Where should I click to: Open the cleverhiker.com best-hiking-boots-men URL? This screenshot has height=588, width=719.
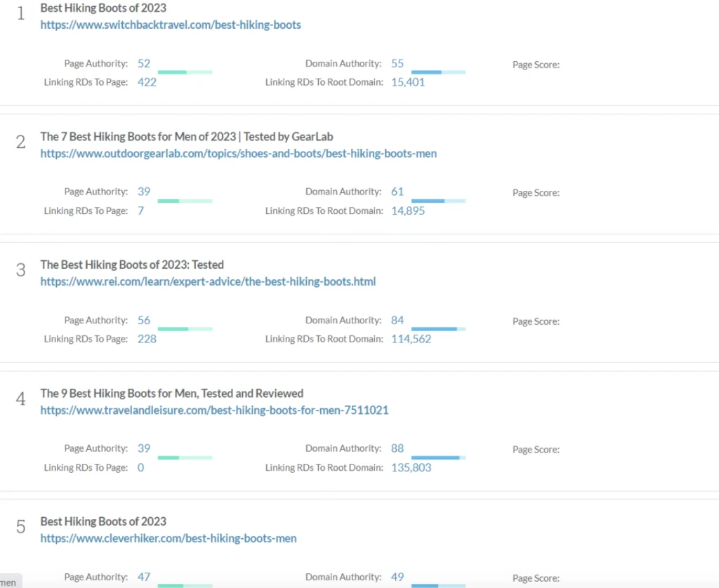coord(169,539)
